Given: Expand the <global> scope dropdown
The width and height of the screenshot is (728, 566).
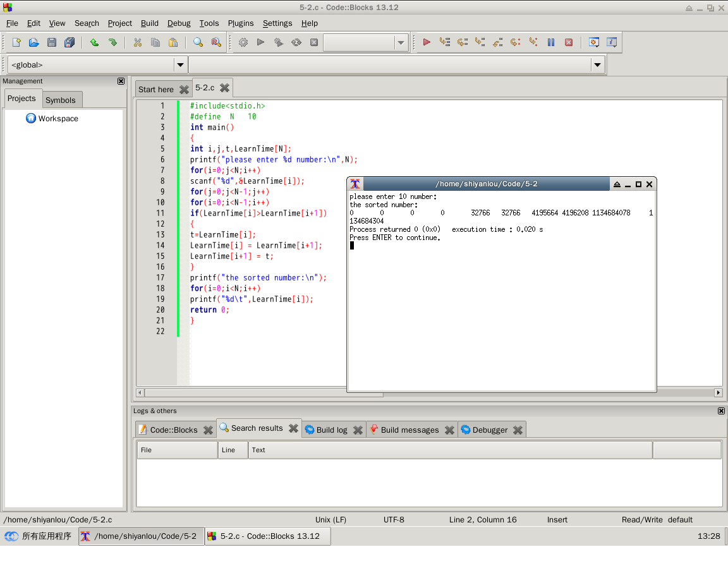Looking at the screenshot, I should (180, 65).
